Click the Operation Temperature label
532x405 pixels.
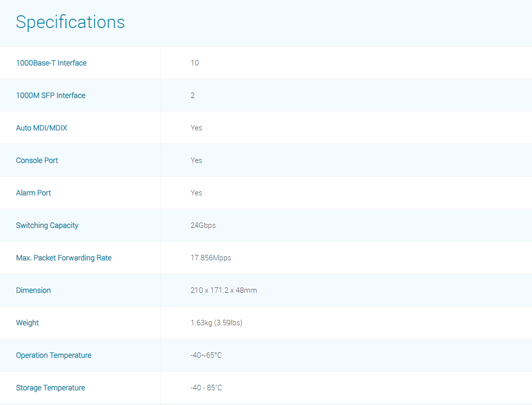54,355
